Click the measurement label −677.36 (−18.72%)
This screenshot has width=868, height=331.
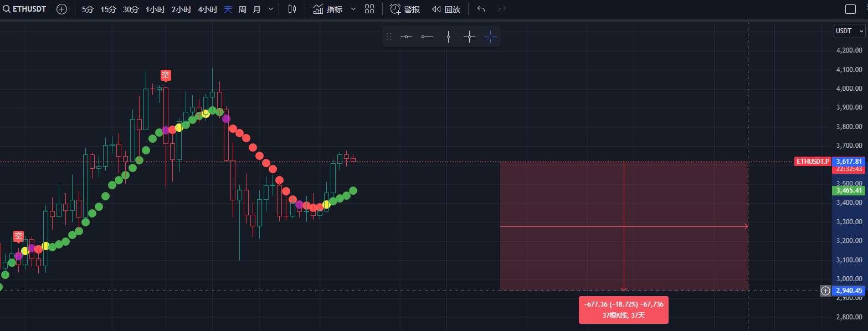point(624,305)
